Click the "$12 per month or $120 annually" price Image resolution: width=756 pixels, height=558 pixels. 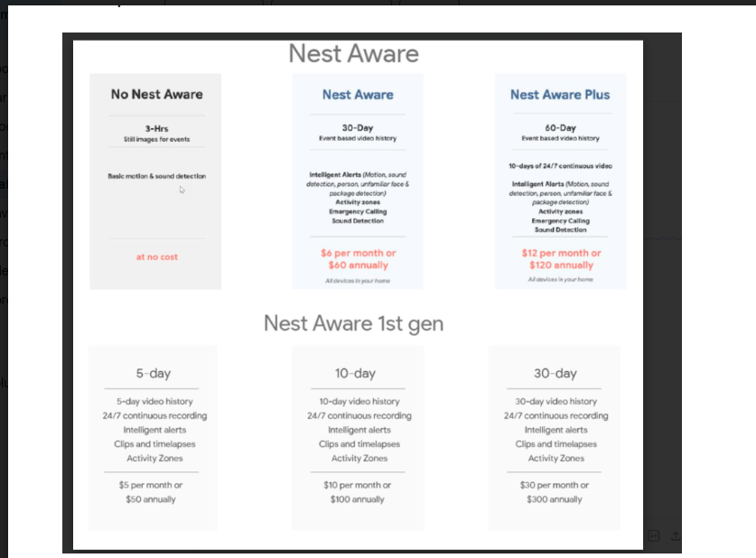click(560, 259)
